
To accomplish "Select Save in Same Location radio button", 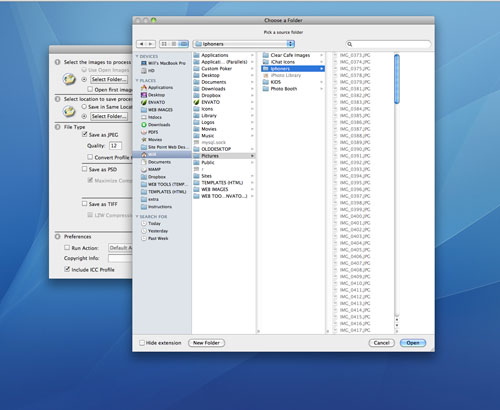I will pyautogui.click(x=84, y=107).
